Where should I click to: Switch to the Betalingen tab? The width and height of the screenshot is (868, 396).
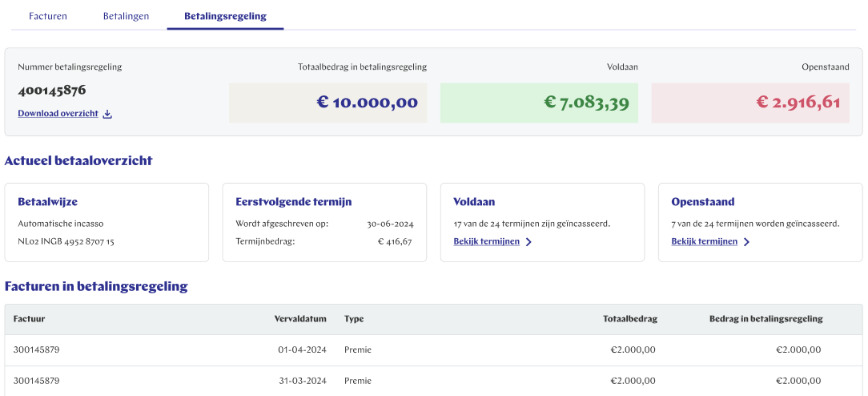tap(126, 16)
